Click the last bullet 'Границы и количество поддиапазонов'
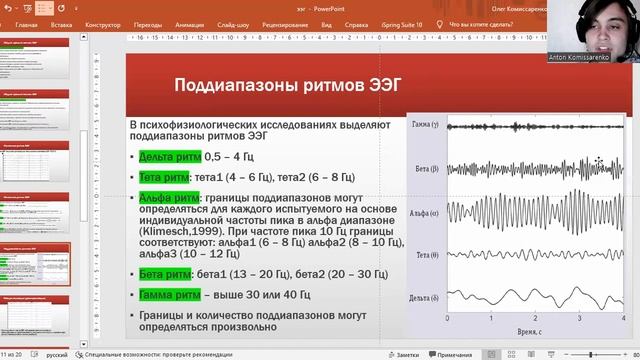 pyautogui.click(x=253, y=321)
